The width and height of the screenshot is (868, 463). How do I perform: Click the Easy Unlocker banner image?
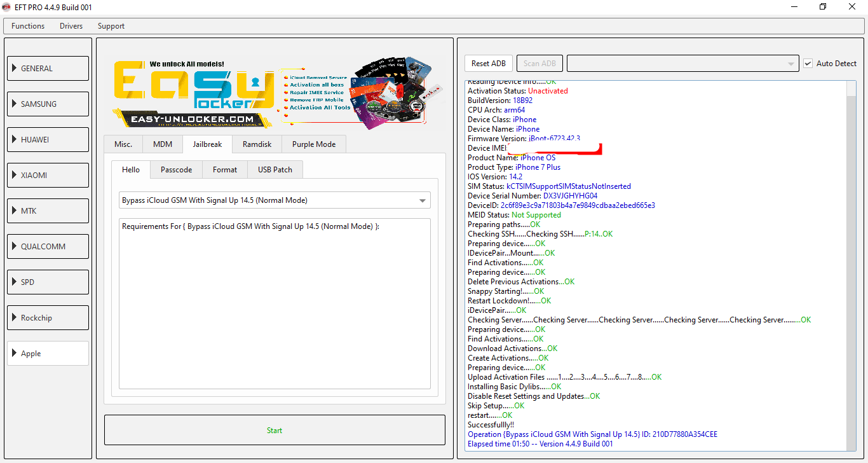point(274,94)
